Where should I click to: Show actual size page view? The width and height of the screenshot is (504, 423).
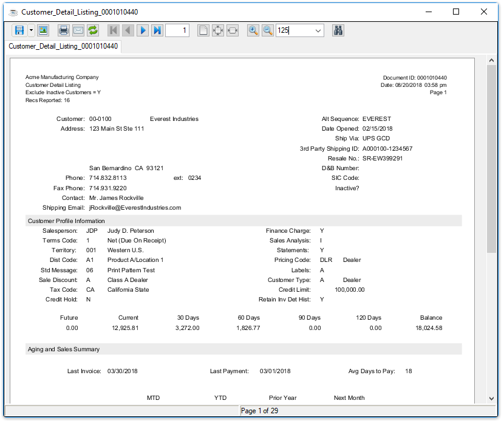pyautogui.click(x=203, y=30)
